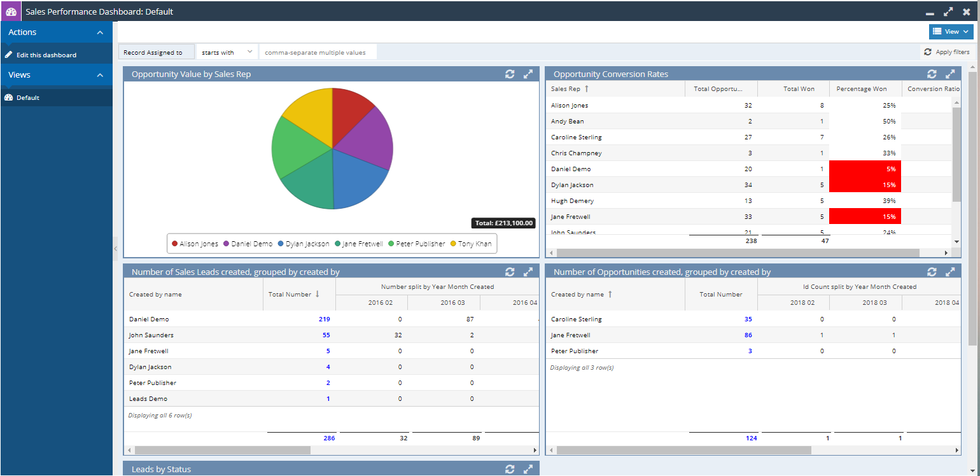980x476 pixels.
Task: Select the Andy Bean row in Conversion Rates
Action: point(749,121)
